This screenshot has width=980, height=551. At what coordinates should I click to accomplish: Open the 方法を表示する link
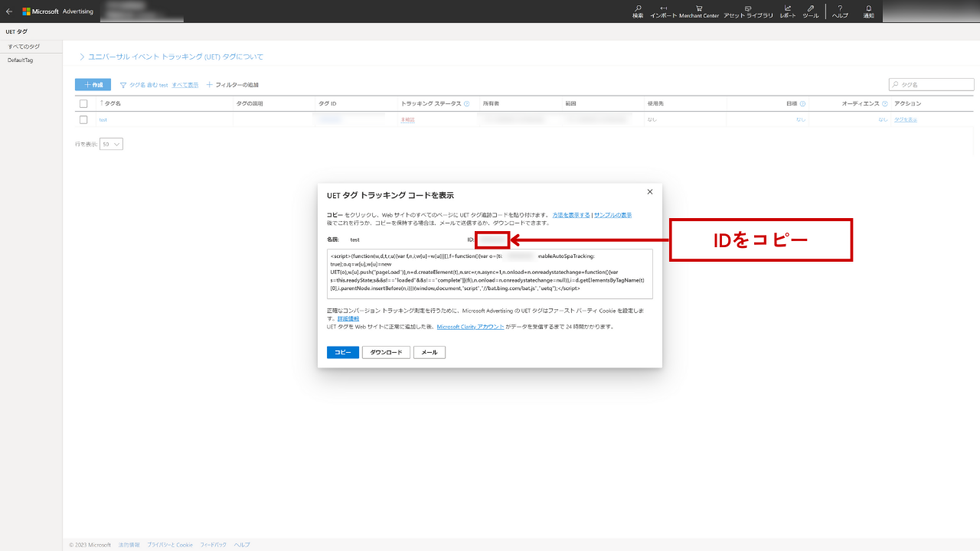pyautogui.click(x=571, y=215)
